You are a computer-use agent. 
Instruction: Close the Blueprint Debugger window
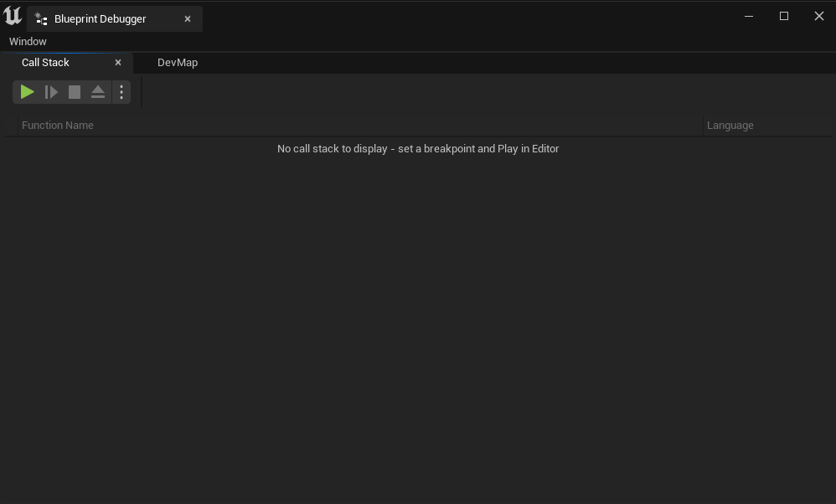(819, 16)
